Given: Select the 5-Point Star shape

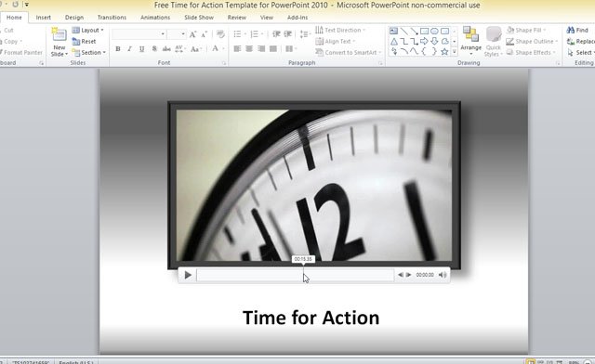Looking at the screenshot, I should pos(444,52).
